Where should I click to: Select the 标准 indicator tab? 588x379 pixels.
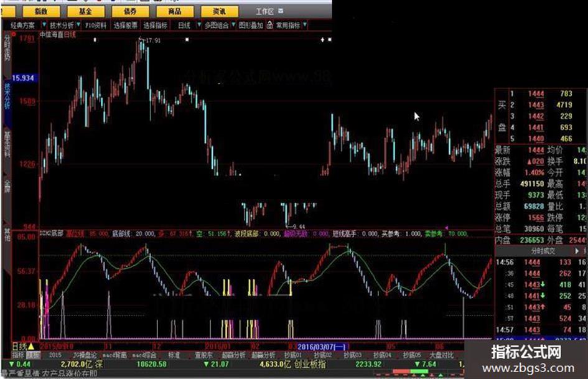[x=174, y=355]
